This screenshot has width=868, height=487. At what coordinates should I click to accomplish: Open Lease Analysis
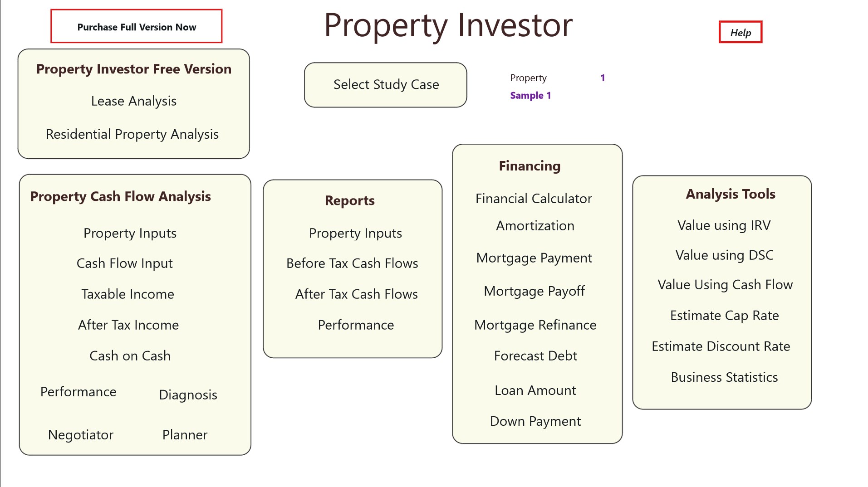[x=133, y=101]
